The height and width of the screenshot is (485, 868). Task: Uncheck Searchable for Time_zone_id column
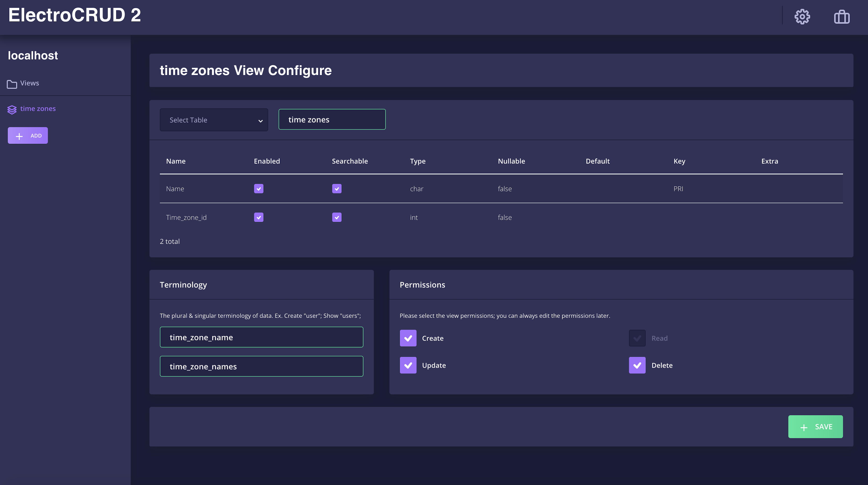[x=337, y=217]
